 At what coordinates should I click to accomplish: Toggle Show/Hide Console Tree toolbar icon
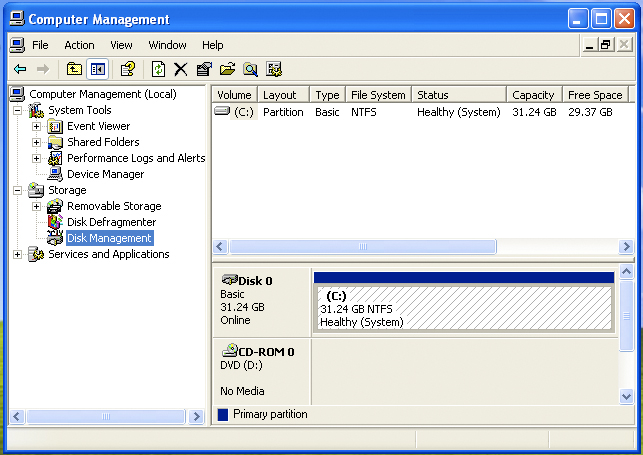pyautogui.click(x=98, y=69)
